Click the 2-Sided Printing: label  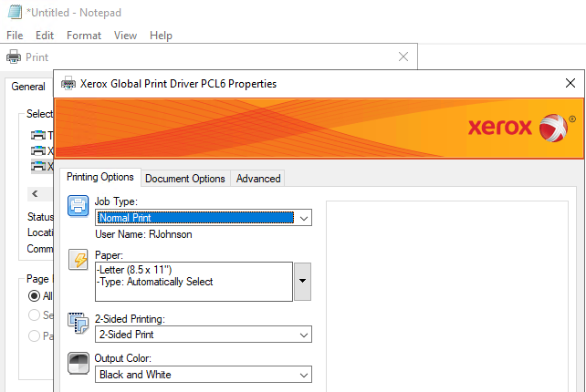130,319
